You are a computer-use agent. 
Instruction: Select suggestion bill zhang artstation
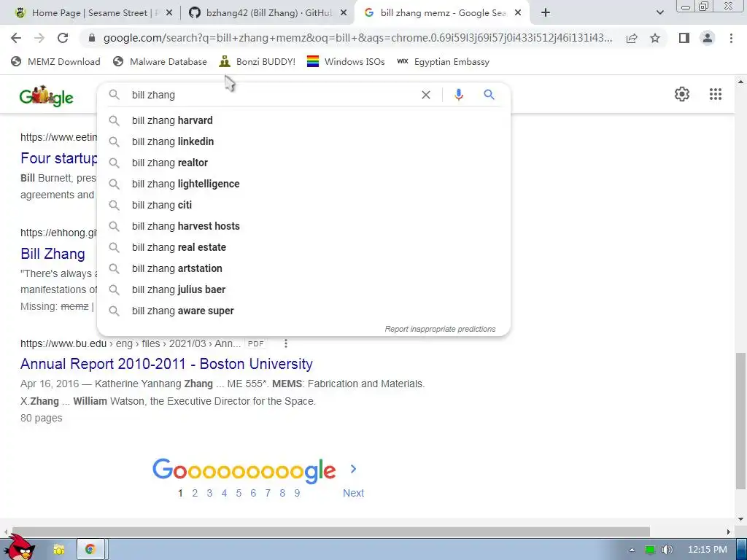click(303, 268)
